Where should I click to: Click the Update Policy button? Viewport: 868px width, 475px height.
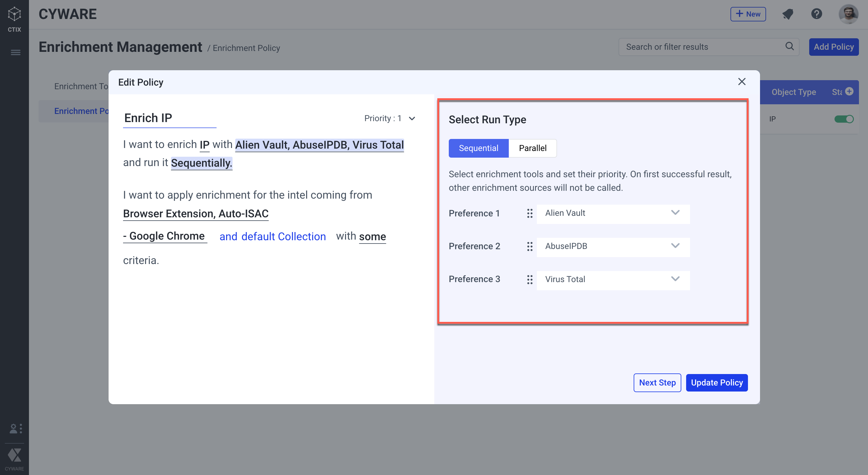[717, 383]
